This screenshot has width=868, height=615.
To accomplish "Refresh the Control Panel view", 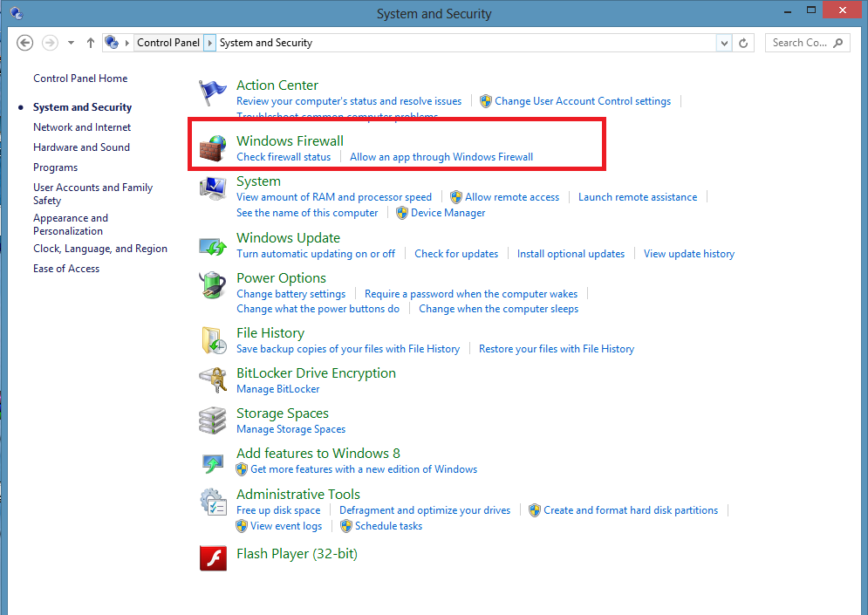I will [x=743, y=43].
